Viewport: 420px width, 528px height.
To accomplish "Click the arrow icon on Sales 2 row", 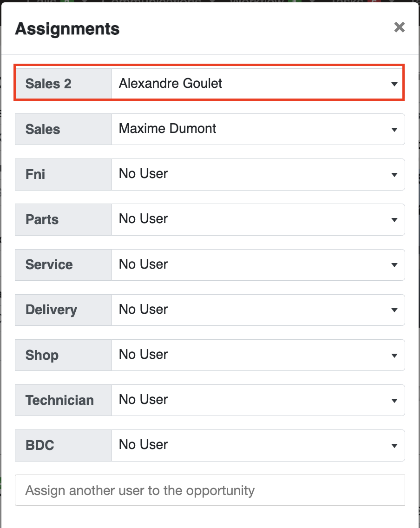I will [x=394, y=84].
